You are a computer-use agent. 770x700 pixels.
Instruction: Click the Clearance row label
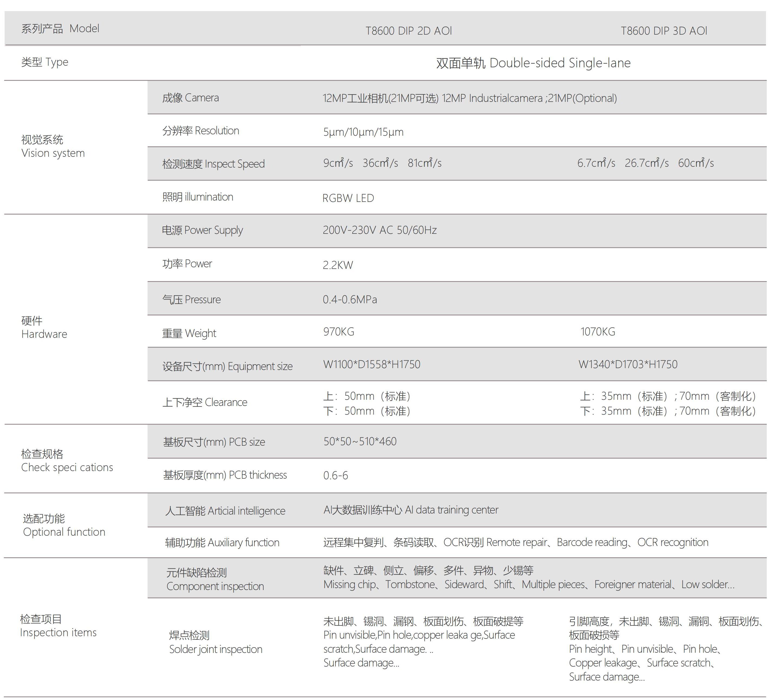pyautogui.click(x=205, y=402)
